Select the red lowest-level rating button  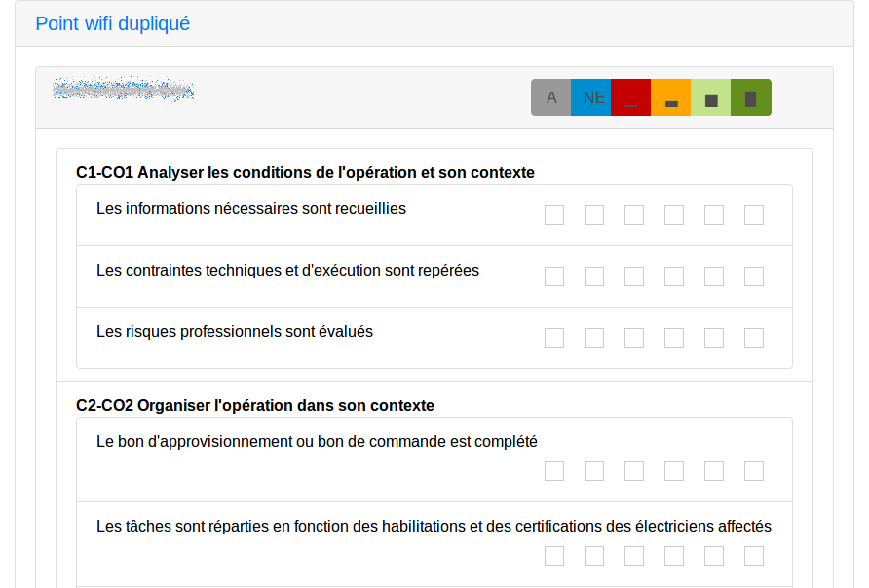point(631,97)
